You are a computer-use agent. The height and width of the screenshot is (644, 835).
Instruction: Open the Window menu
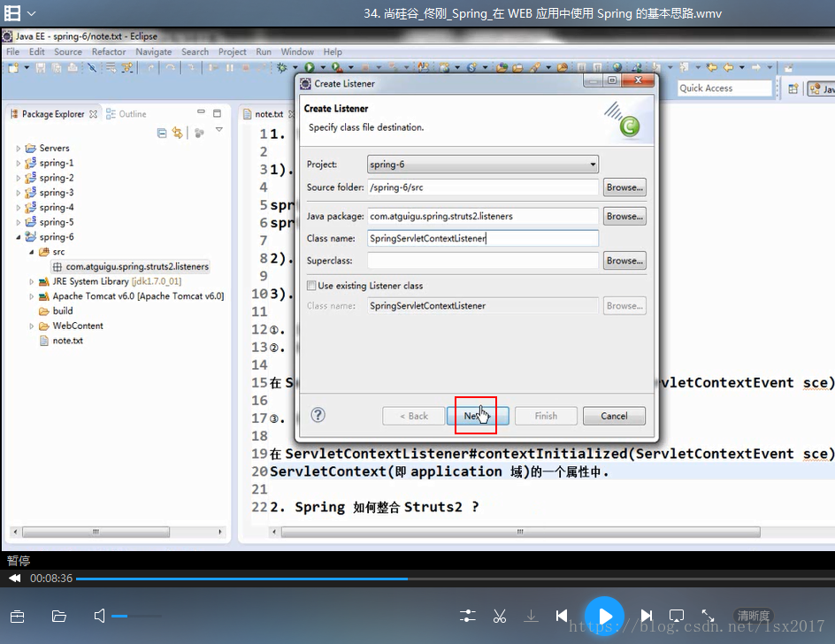pyautogui.click(x=297, y=51)
